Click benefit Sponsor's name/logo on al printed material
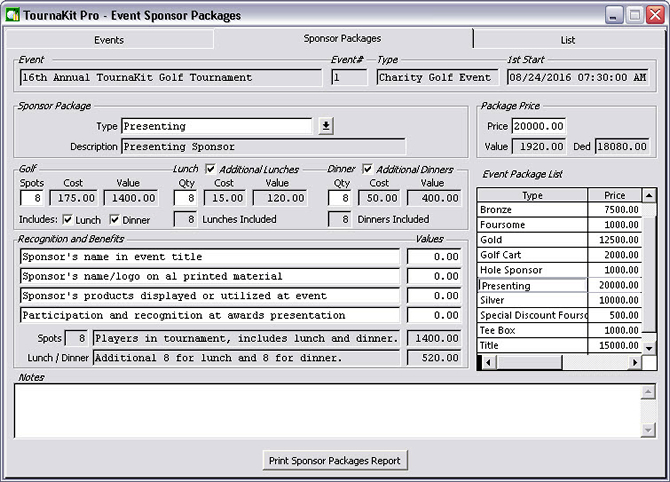The height and width of the screenshot is (482, 670). click(x=210, y=276)
